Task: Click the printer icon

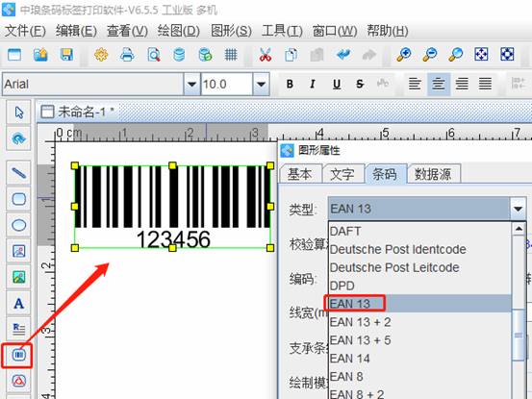Action: [127, 55]
